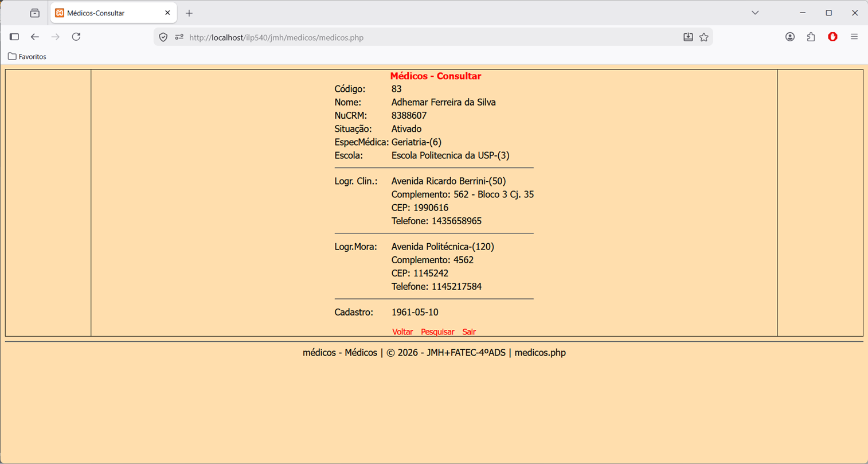
Task: Click Telefone: 1145217584 line
Action: [437, 286]
